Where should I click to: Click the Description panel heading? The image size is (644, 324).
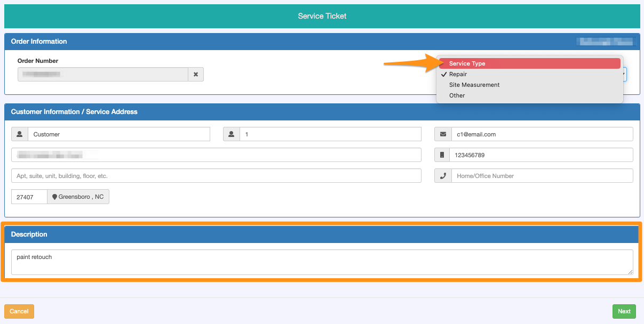click(x=29, y=234)
